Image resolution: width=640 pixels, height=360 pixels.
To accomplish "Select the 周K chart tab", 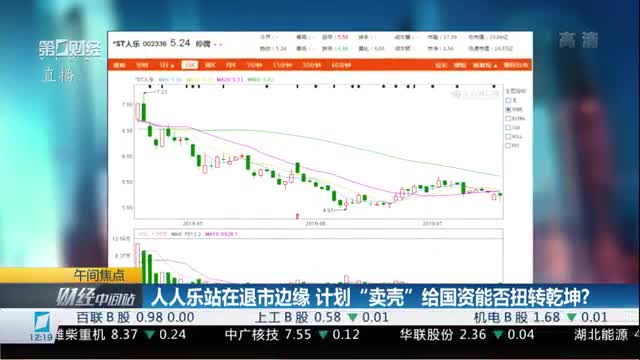I will [x=210, y=65].
